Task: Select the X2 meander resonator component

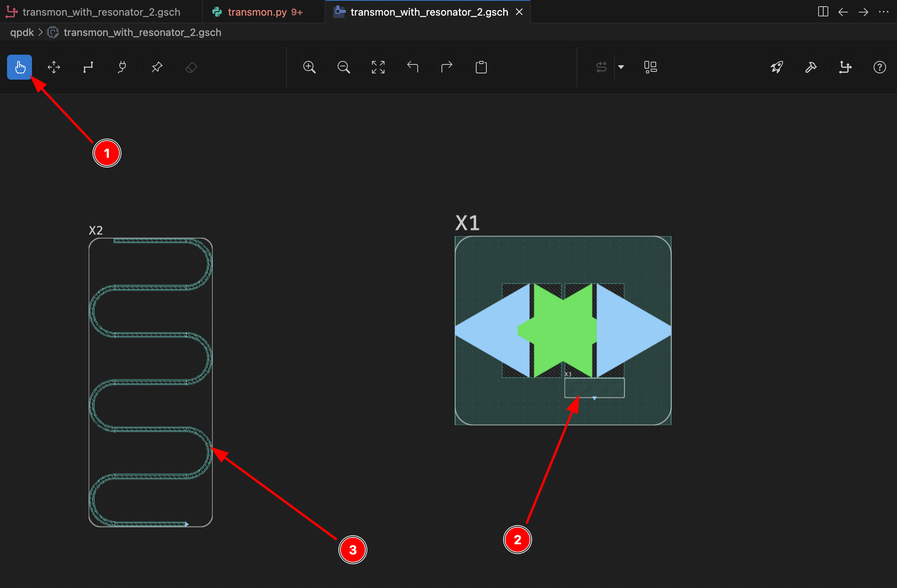Action: (x=151, y=382)
